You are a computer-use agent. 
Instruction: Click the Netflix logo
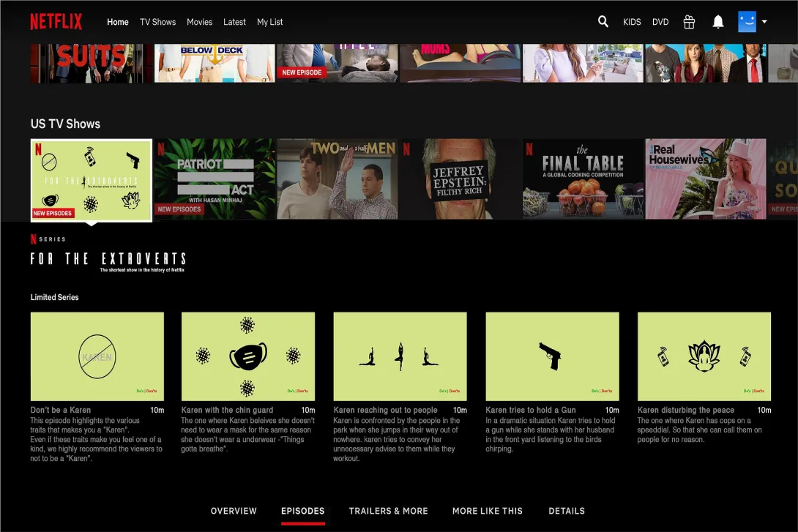[56, 22]
